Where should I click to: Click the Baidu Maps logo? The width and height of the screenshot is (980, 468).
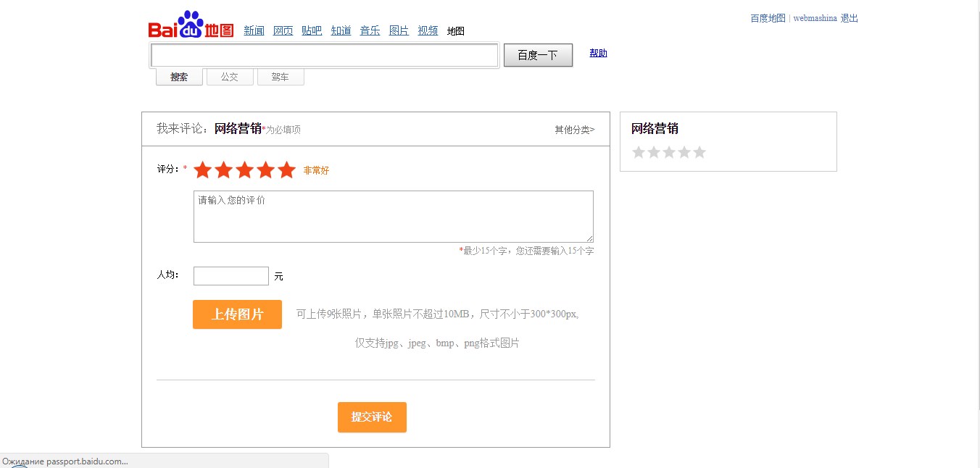pyautogui.click(x=191, y=25)
